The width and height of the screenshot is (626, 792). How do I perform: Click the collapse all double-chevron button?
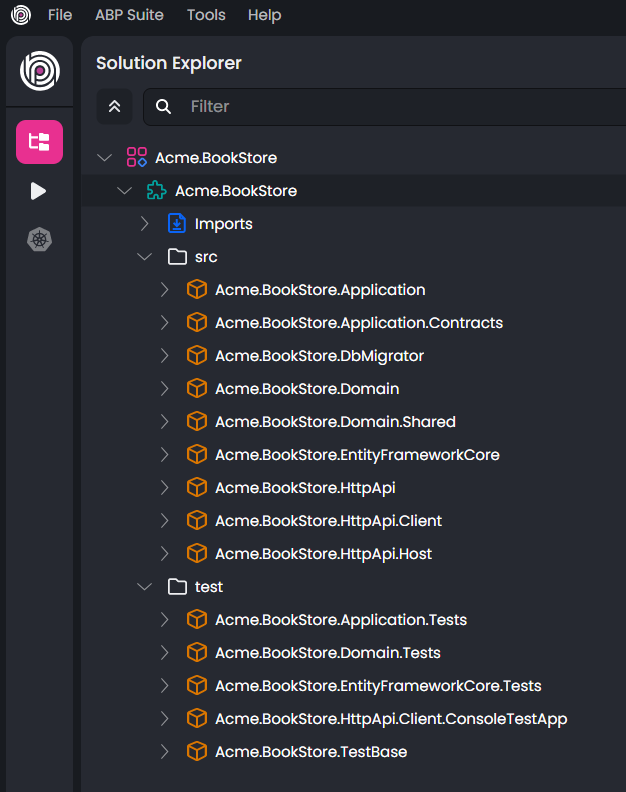pyautogui.click(x=114, y=106)
